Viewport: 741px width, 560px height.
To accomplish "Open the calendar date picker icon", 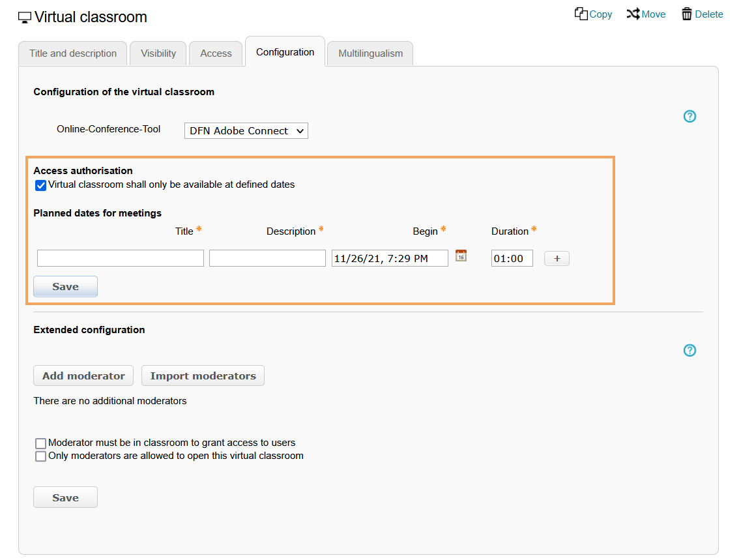I will tap(461, 256).
